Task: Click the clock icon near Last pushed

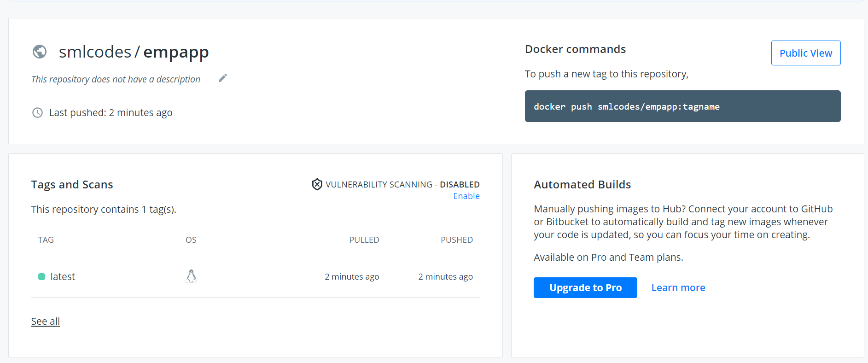Action: (x=37, y=112)
